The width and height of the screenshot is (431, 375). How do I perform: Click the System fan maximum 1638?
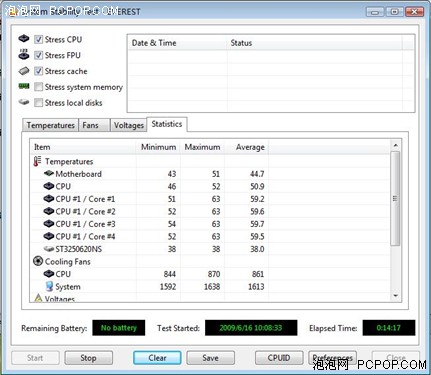point(212,287)
